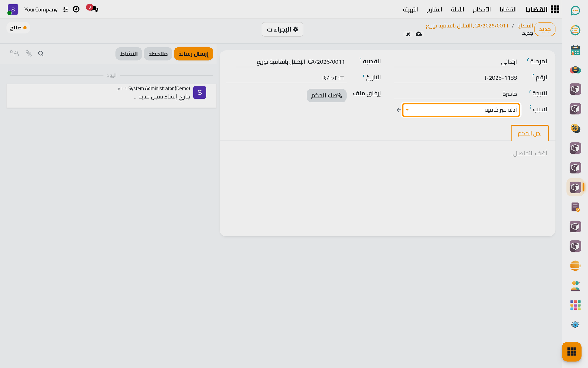Click the النشاط activity button
The image size is (588, 368).
coord(129,54)
